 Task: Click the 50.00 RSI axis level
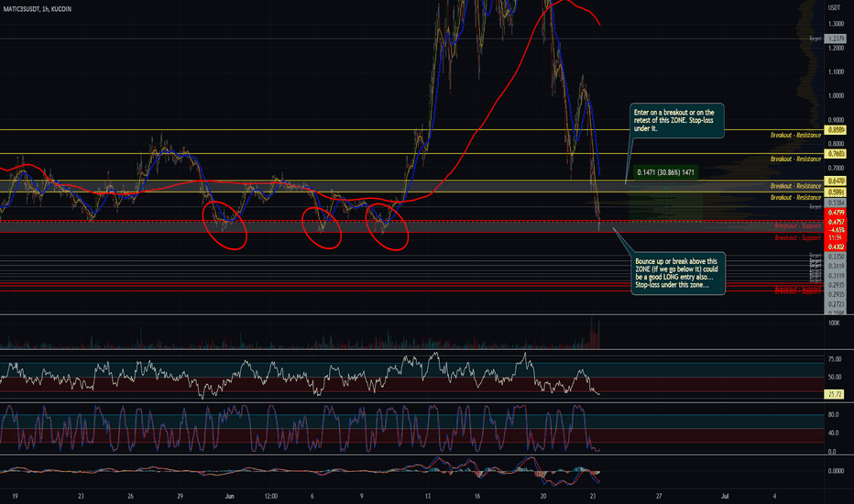click(x=835, y=377)
